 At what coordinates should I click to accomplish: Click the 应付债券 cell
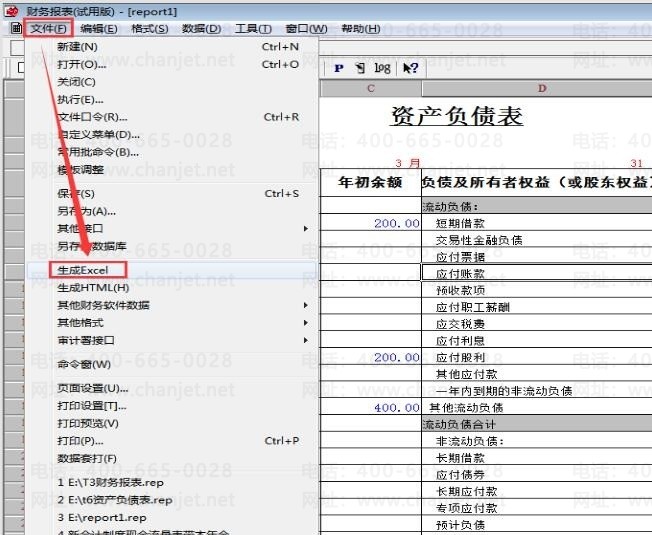coord(537,474)
